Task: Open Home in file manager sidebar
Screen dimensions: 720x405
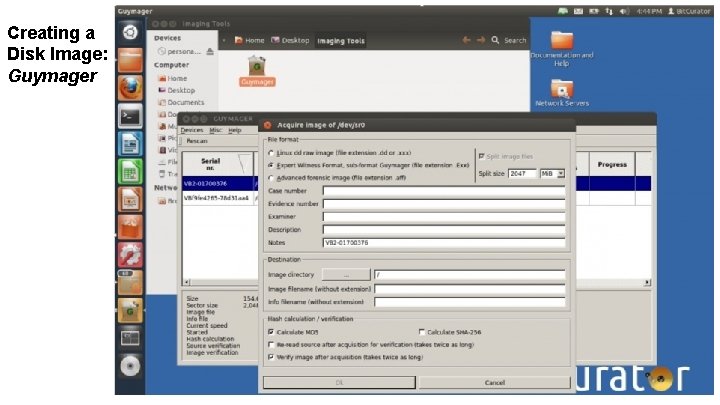Action: pos(173,79)
